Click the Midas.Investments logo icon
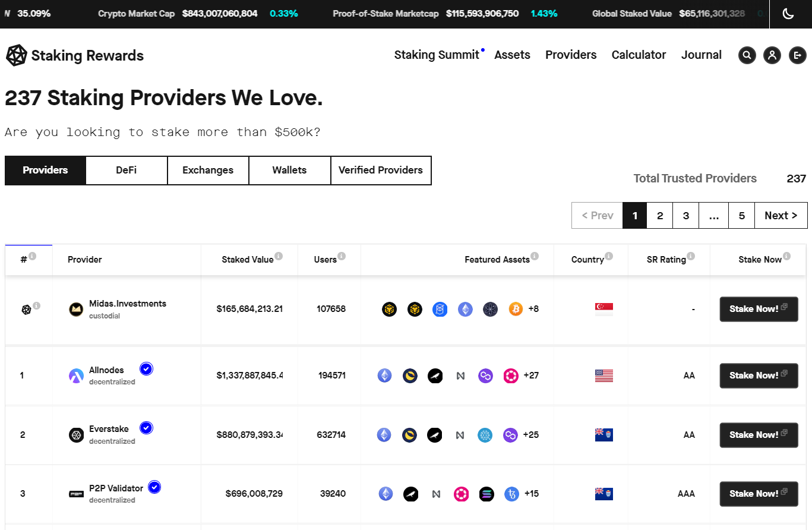This screenshot has width=812, height=530. click(x=76, y=309)
